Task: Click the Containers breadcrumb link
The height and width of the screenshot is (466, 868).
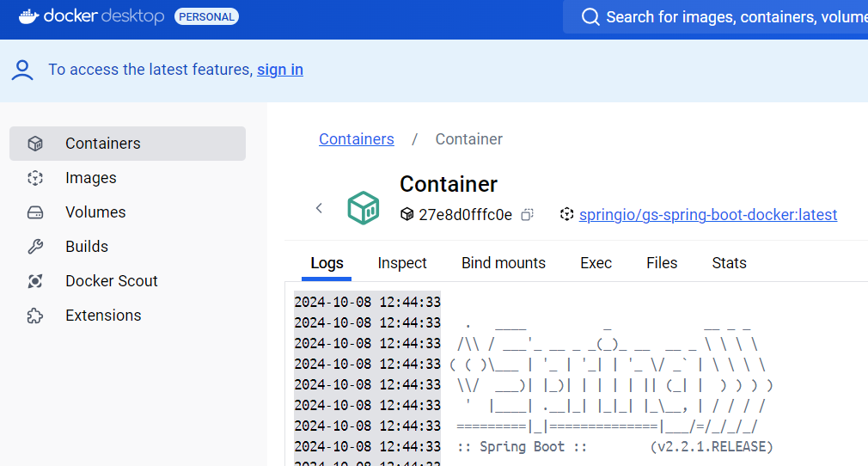Action: (x=357, y=139)
